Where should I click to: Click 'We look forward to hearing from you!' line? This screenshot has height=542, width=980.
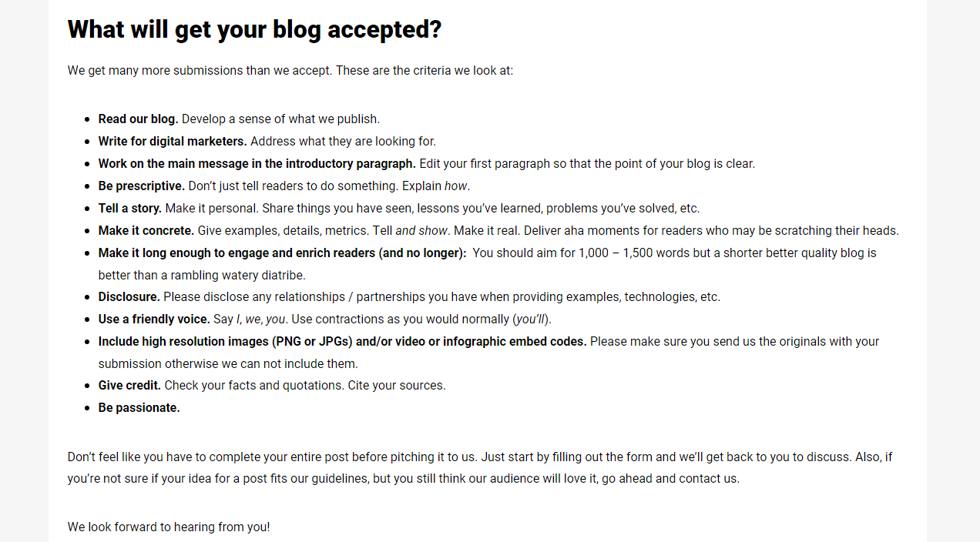pos(169,528)
